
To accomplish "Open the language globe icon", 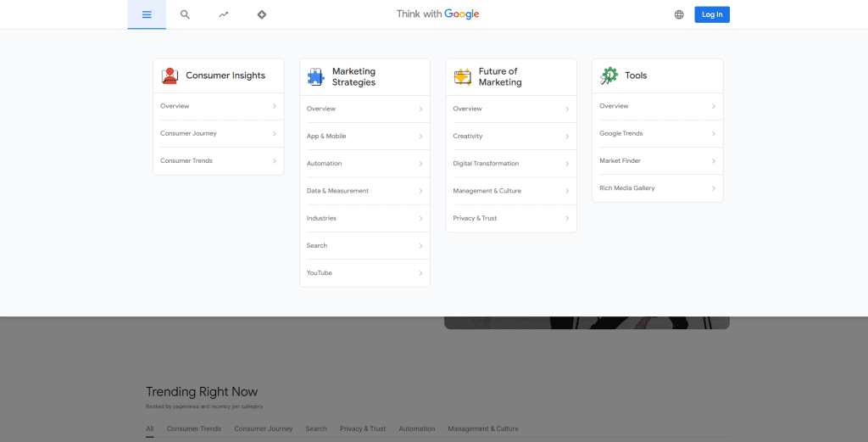I will click(679, 14).
